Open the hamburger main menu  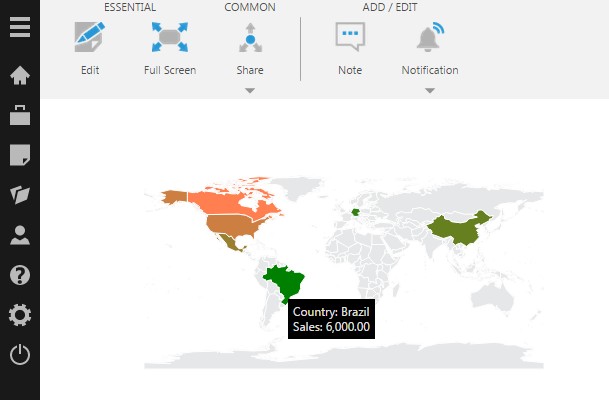[20, 27]
